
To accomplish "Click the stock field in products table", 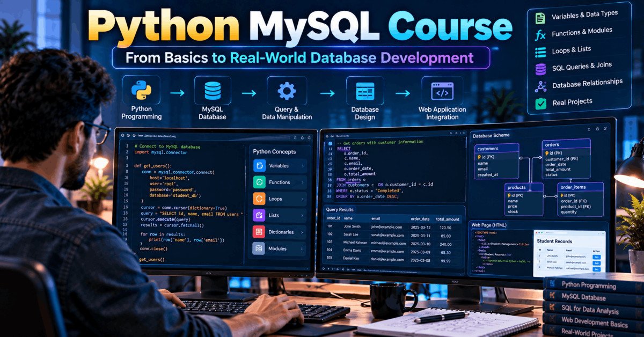I will point(513,212).
